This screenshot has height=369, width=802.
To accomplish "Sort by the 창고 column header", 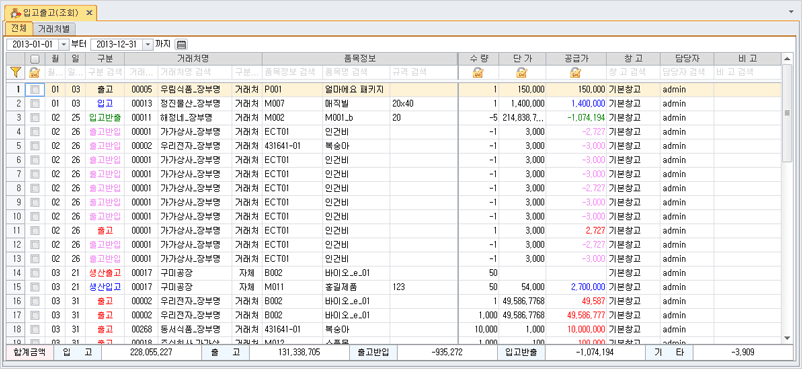I will point(633,59).
